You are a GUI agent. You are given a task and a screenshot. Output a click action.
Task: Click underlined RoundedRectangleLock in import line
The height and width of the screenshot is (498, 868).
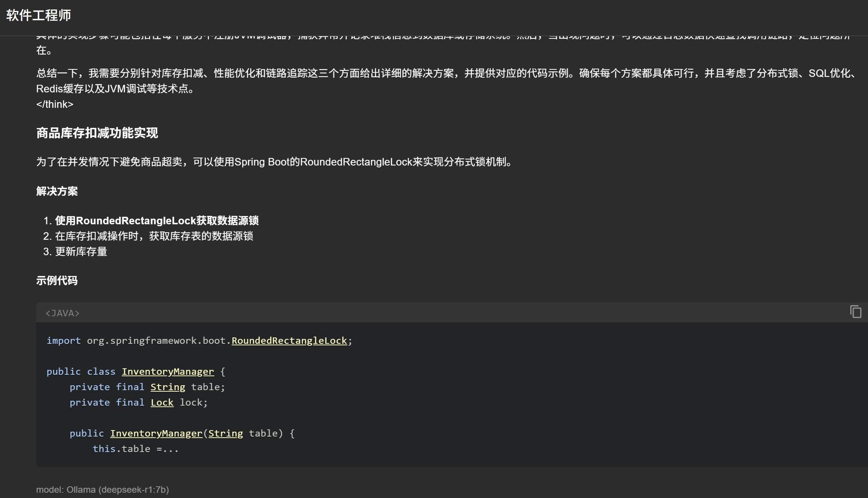(x=289, y=341)
